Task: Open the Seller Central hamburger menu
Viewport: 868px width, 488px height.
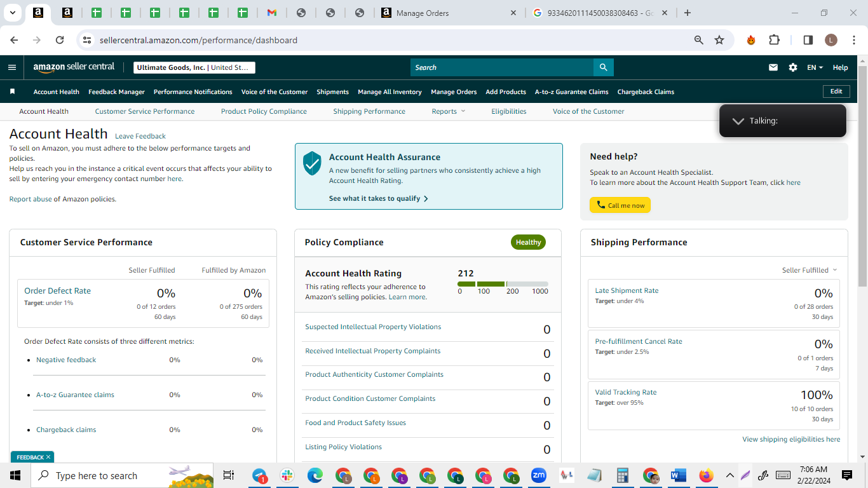Action: click(12, 67)
